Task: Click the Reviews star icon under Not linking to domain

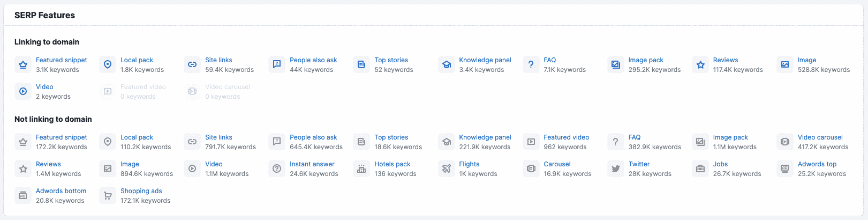Action: [x=23, y=169]
